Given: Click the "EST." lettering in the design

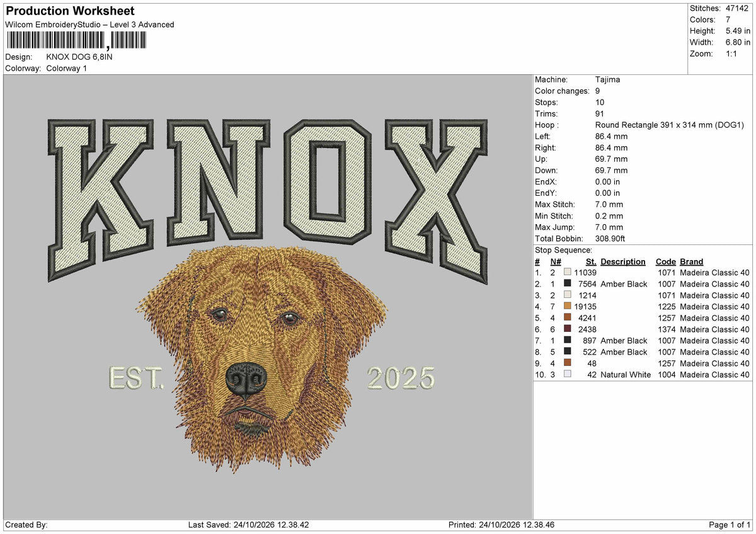Looking at the screenshot, I should [136, 378].
